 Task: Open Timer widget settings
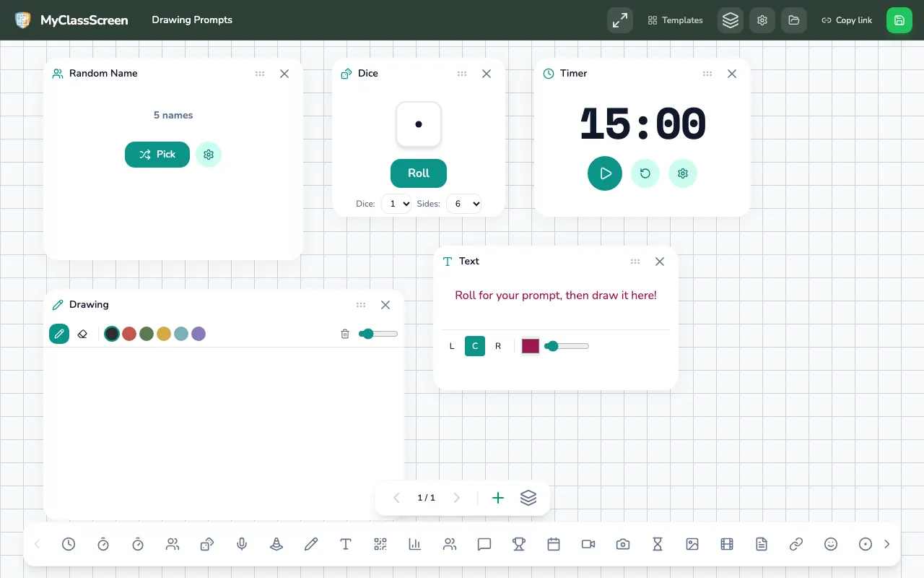coord(683,173)
